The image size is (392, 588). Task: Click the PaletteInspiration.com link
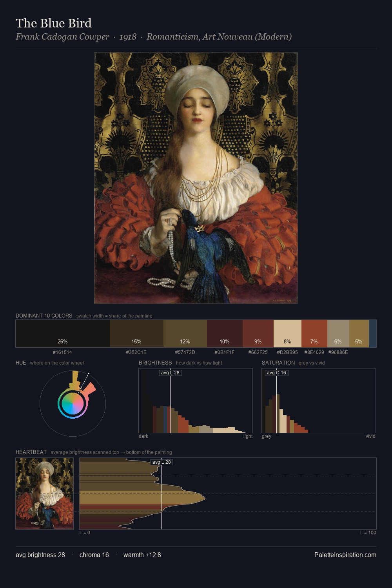pyautogui.click(x=345, y=555)
